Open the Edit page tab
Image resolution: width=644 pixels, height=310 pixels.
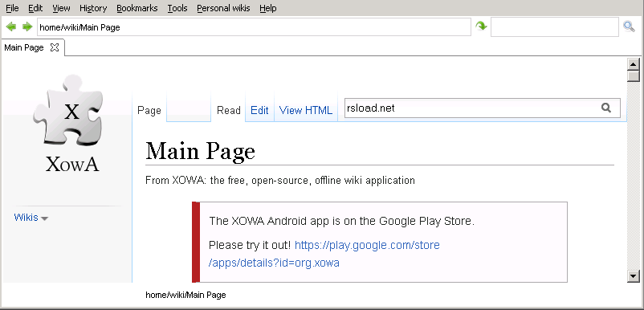tap(259, 111)
